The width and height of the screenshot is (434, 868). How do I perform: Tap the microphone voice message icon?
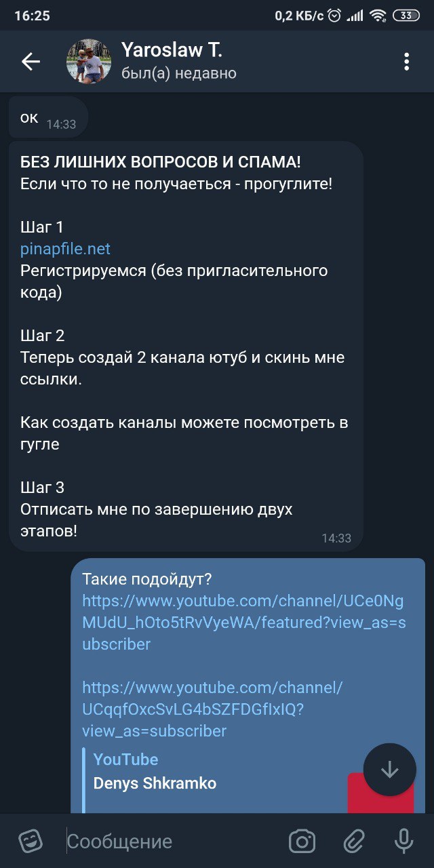pyautogui.click(x=404, y=842)
